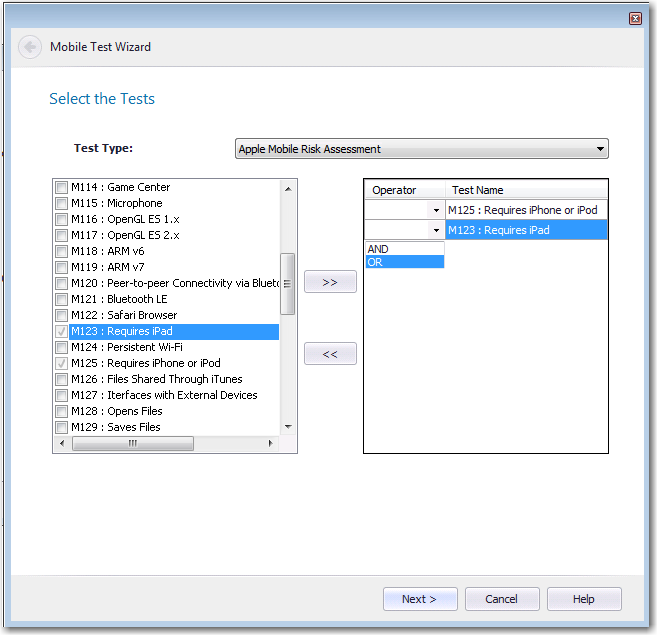Viewport: 657px width, 635px height.
Task: Click the Next > button
Action: tap(420, 599)
